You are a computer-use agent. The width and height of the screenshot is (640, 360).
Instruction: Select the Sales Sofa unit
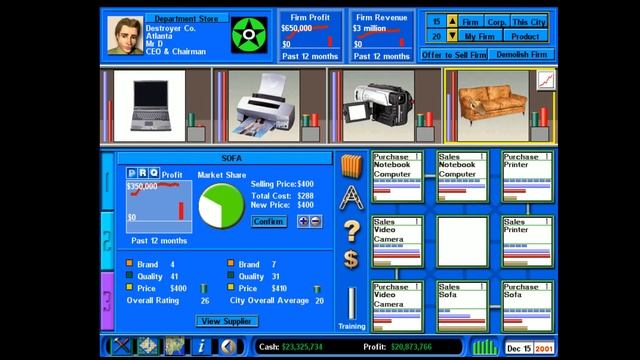tap(462, 306)
